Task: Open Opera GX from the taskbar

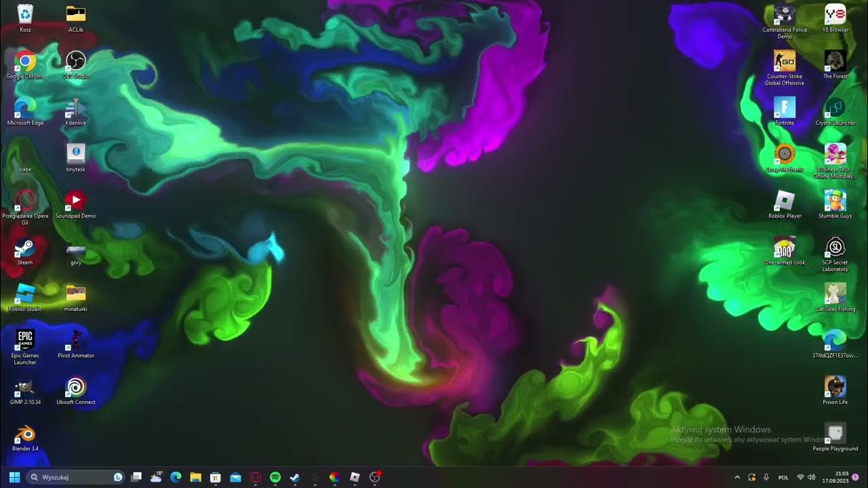Action: 255,477
